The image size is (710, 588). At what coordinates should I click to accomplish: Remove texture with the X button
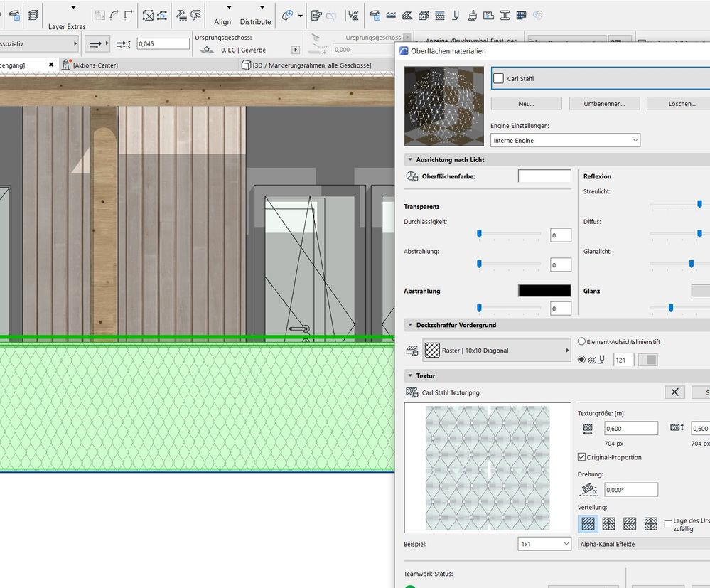[674, 392]
